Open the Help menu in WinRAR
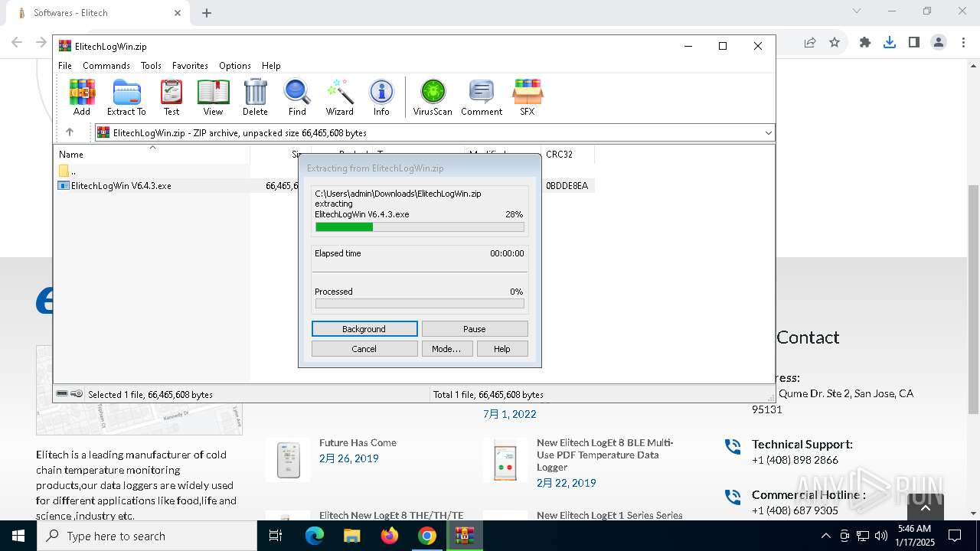The image size is (980, 551). (271, 66)
